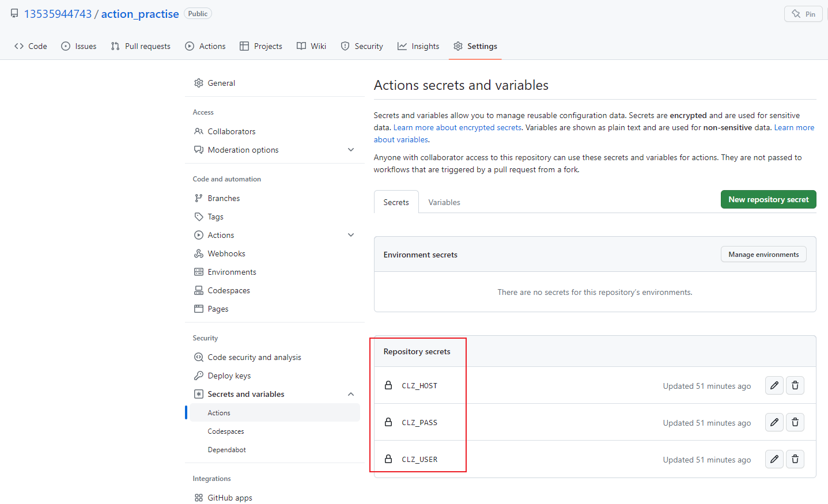Click the lock icon beside CLZ_USER
This screenshot has width=828, height=504.
(388, 459)
